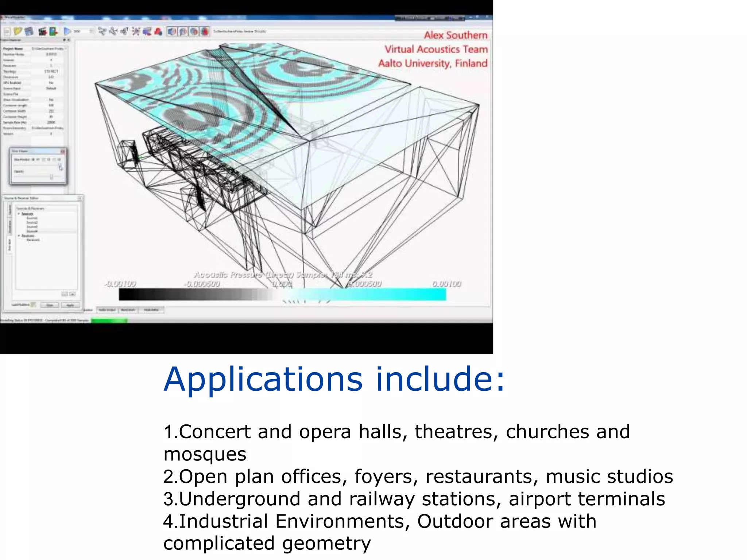Select Receiver1 in the receivers tree

click(33, 240)
